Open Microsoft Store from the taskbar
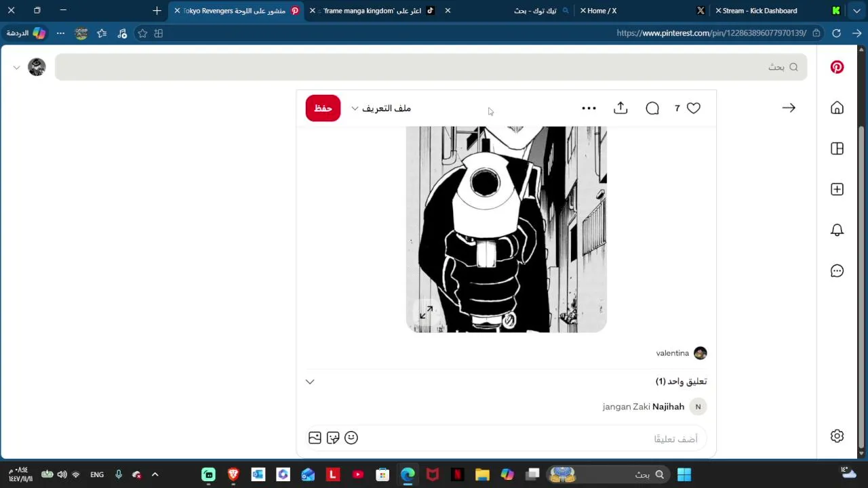This screenshot has width=868, height=488. (382, 474)
